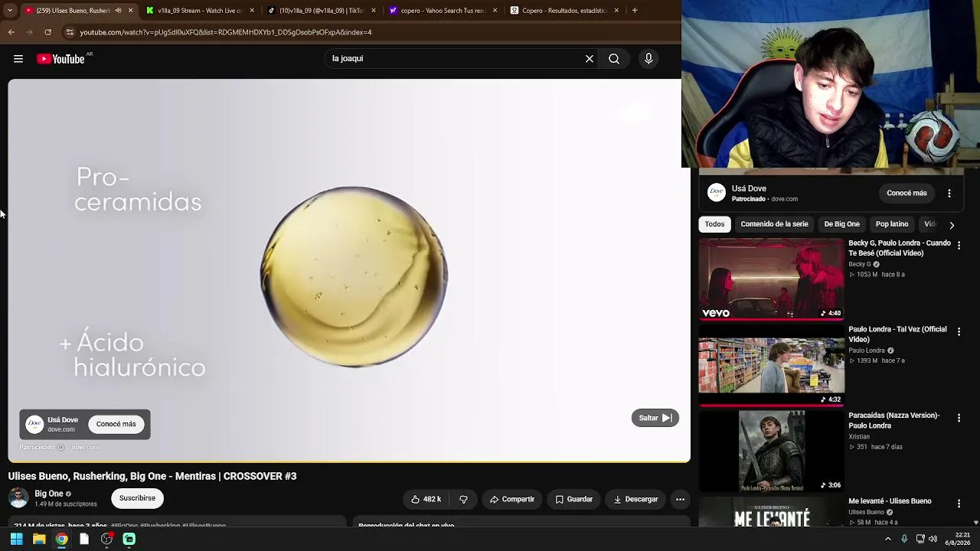Select the Todos filter chip
The height and width of the screenshot is (551, 980).
(715, 224)
